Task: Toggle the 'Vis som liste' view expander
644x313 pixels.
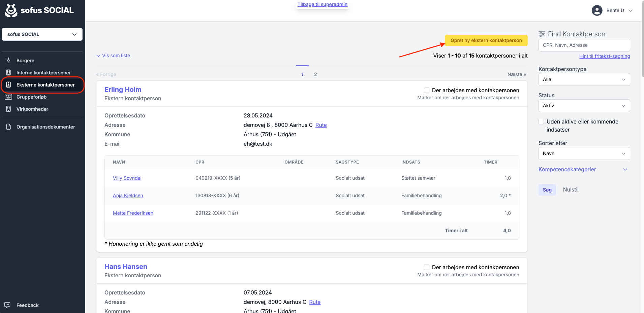Action: click(113, 56)
